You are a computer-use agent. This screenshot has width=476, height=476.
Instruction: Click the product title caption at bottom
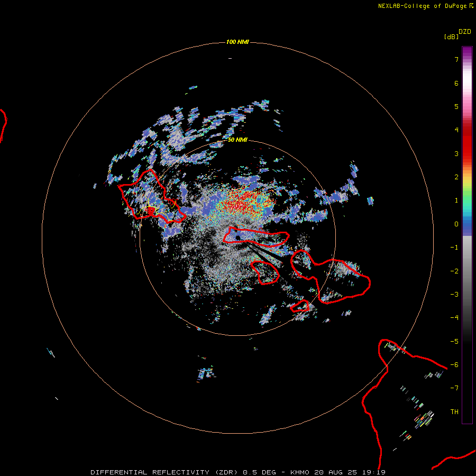pyautogui.click(x=238, y=472)
